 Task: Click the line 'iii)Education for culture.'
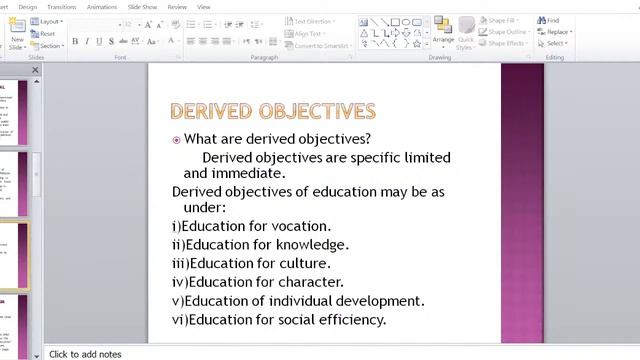251,263
